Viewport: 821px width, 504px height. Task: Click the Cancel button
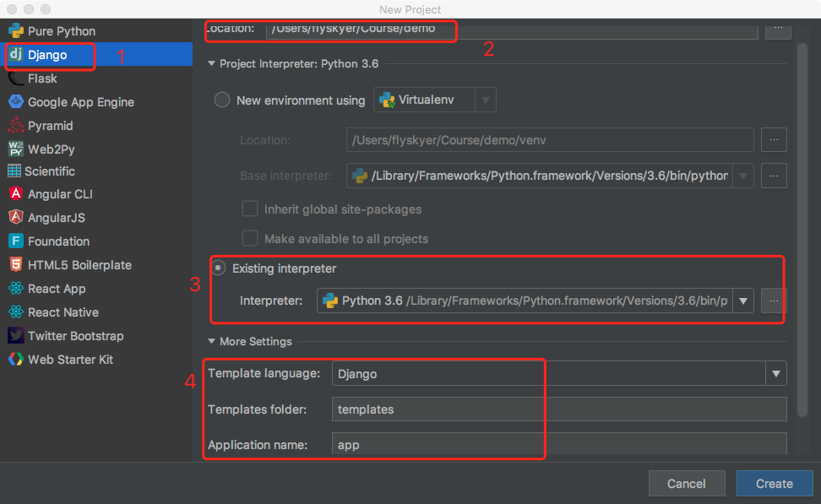click(x=687, y=484)
